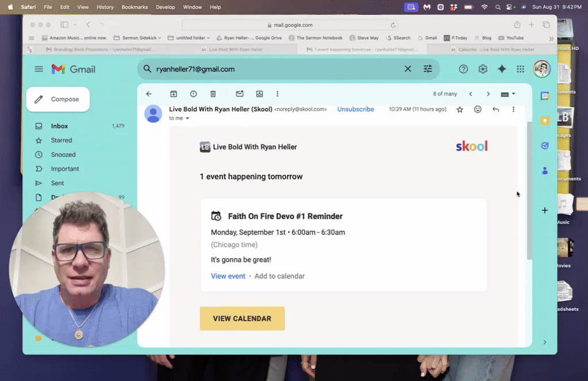Expand the 'to me' recipient details
The height and width of the screenshot is (381, 588).
(x=188, y=118)
